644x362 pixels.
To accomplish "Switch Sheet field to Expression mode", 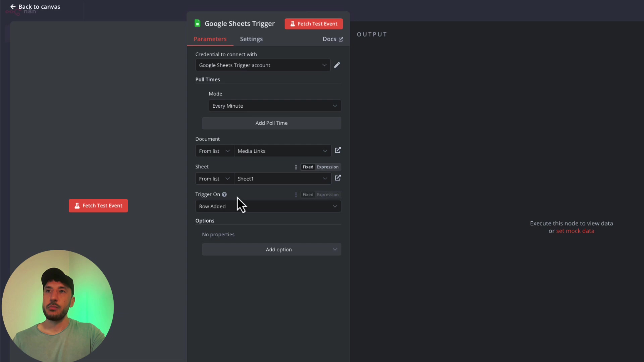I will [328, 167].
